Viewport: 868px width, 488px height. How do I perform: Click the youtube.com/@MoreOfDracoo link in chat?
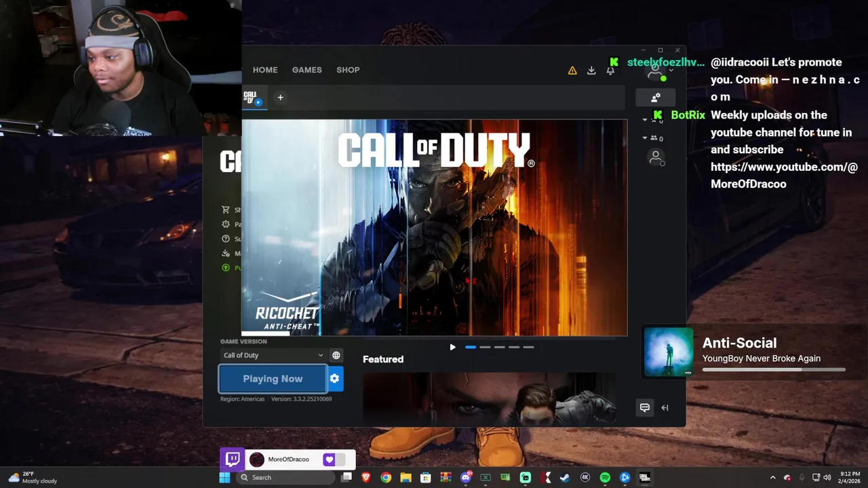point(784,175)
